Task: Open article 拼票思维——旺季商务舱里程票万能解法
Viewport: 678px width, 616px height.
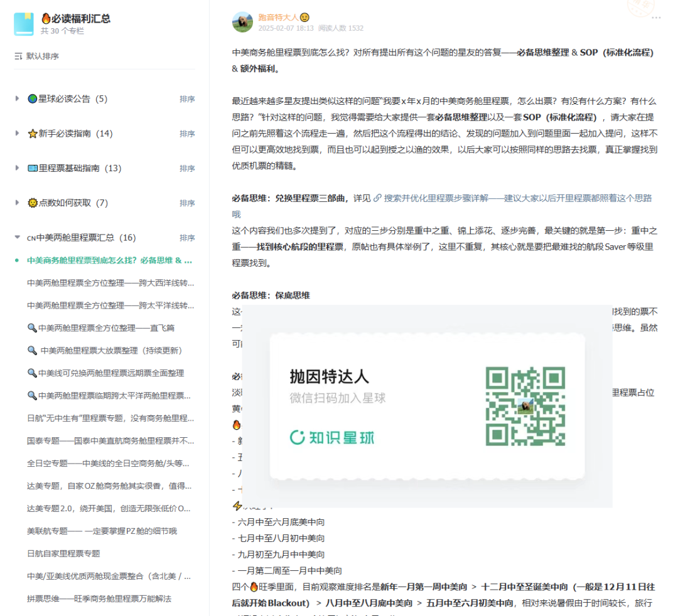Action: [x=99, y=598]
